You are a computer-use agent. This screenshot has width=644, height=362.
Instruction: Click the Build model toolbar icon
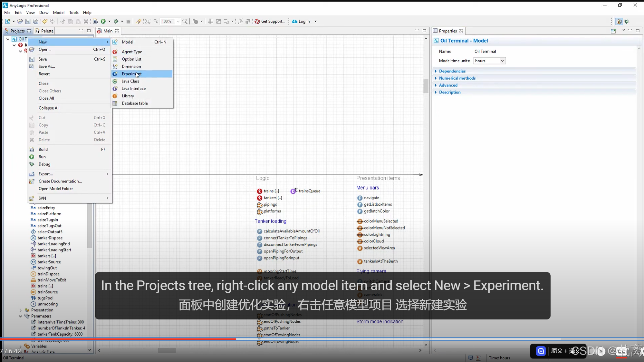[95, 21]
